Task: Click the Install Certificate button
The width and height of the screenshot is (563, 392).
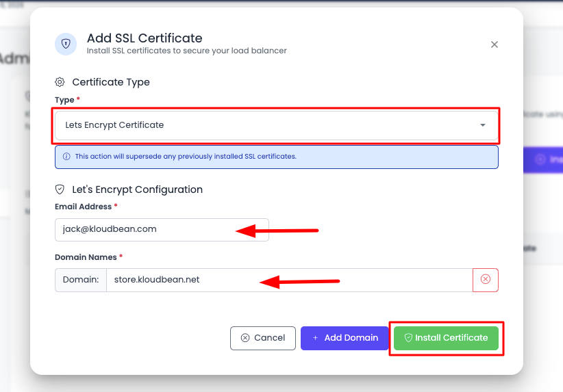Action: [446, 338]
